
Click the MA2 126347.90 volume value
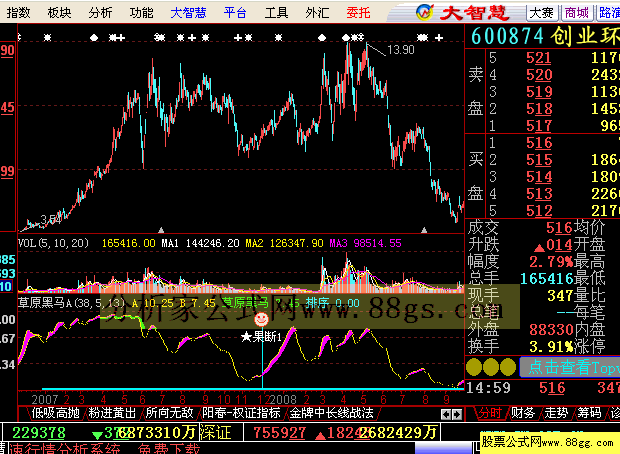[x=284, y=243]
